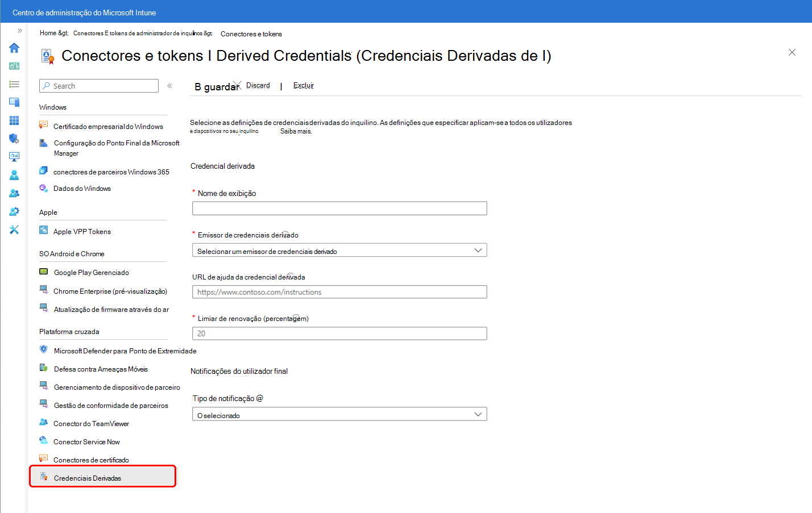Click info icon next to URL de ajuda

pos(289,276)
